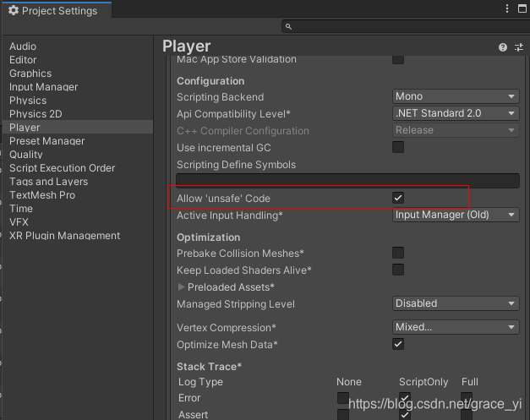The height and width of the screenshot is (420, 530).
Task: Expand the Preloaded Assets foldout
Action: coord(181,286)
